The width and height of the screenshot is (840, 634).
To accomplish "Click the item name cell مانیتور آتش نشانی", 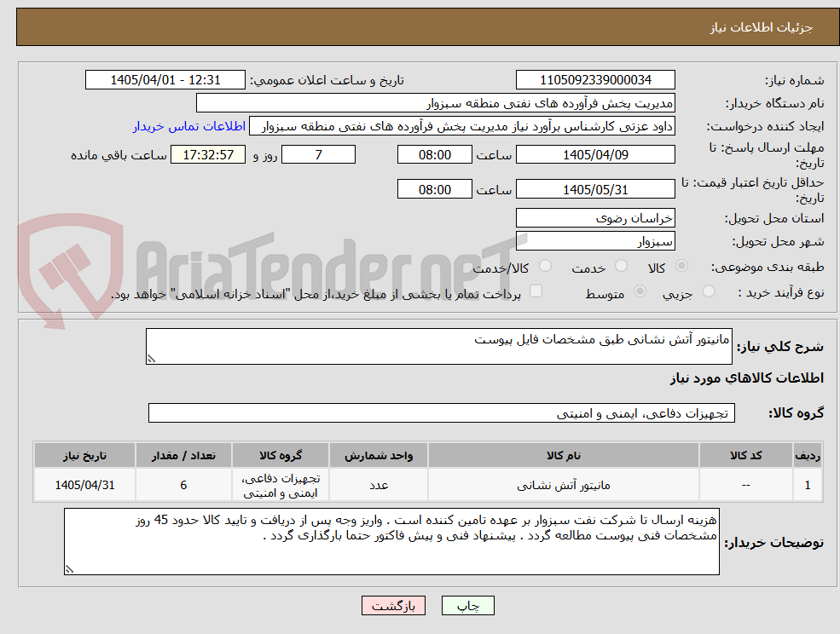I will pyautogui.click(x=563, y=485).
